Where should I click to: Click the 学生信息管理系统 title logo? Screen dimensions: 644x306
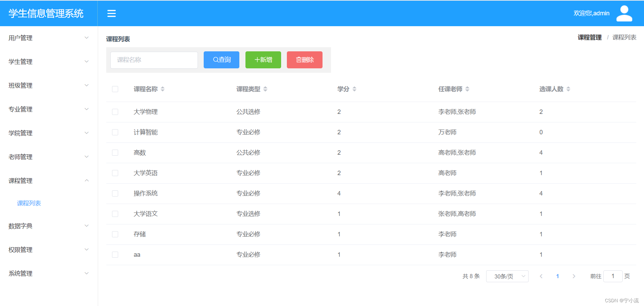(46, 13)
